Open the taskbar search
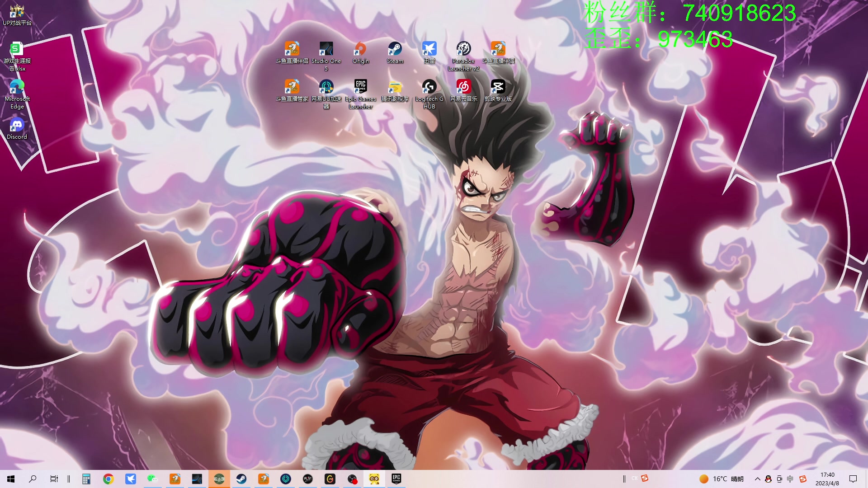 pyautogui.click(x=33, y=479)
